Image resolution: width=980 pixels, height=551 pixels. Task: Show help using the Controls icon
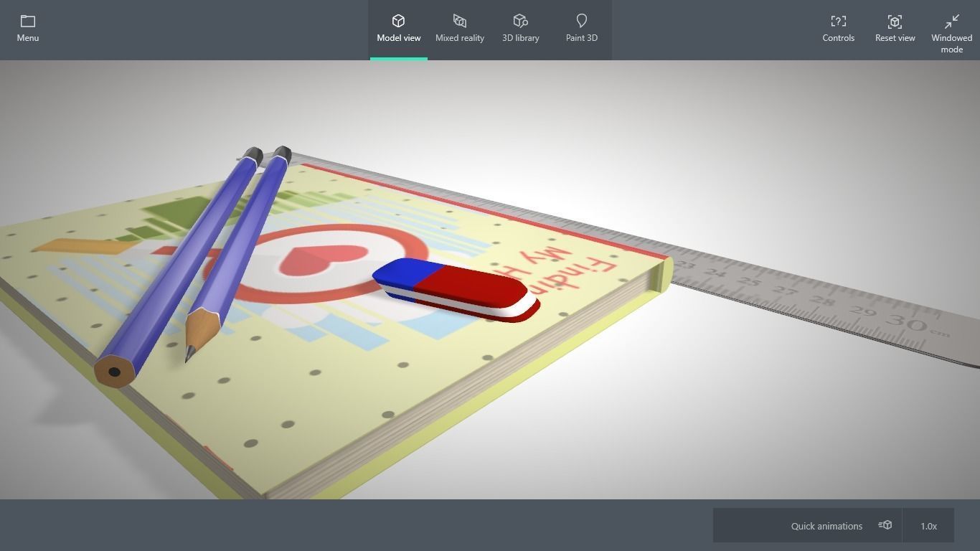point(838,22)
